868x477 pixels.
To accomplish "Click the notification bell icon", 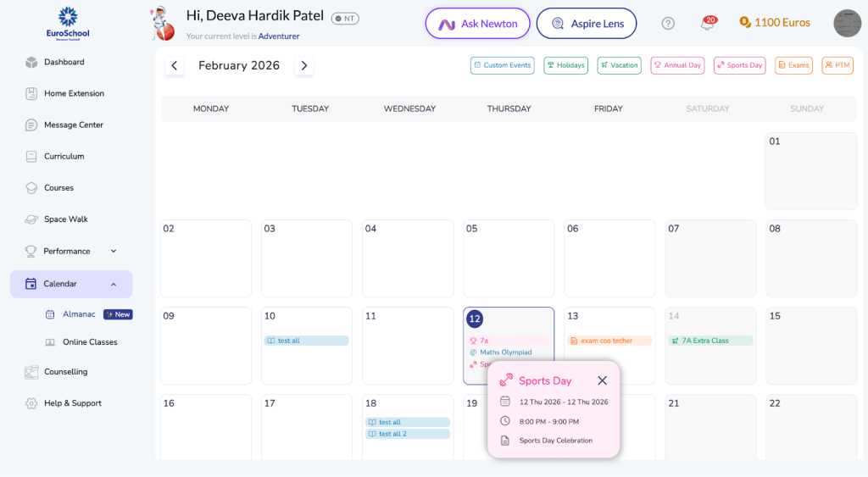I will [x=707, y=24].
